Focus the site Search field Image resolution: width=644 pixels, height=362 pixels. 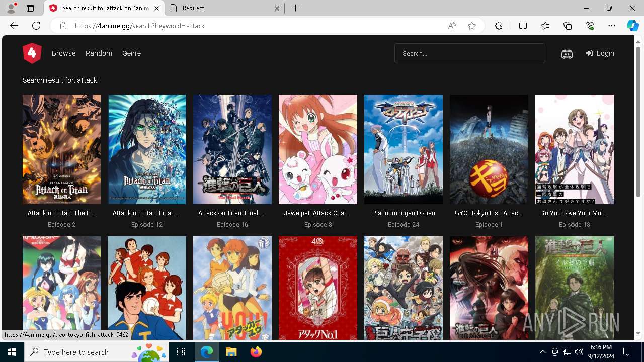tap(470, 53)
